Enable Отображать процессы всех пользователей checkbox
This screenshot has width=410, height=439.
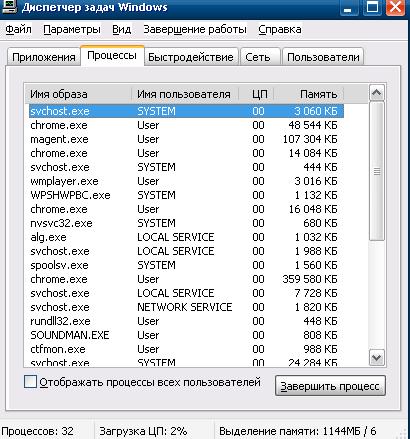pyautogui.click(x=30, y=382)
